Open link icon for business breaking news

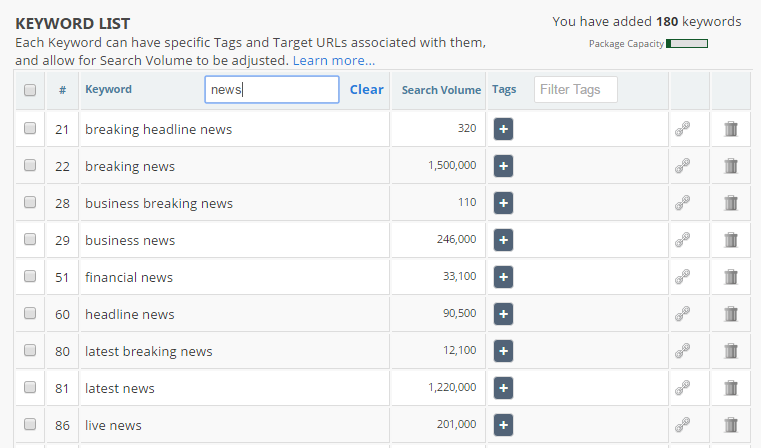[x=682, y=203]
